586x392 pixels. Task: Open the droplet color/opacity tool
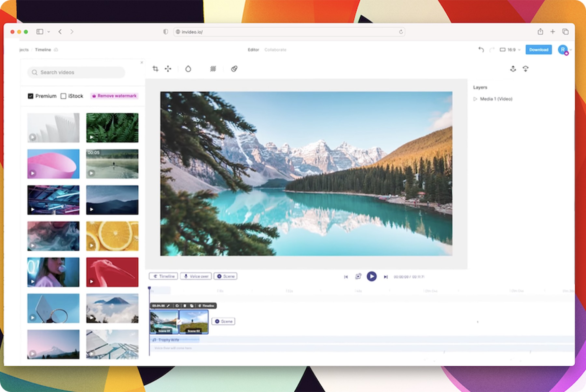188,69
